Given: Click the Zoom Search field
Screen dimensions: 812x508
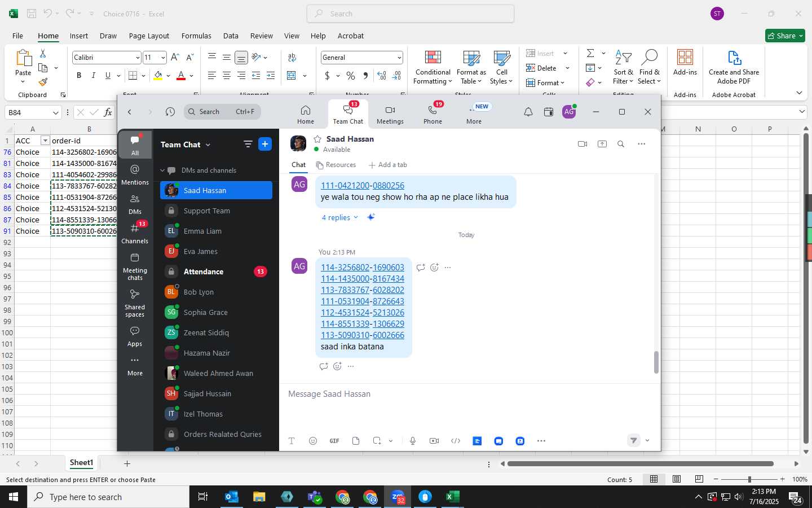Looking at the screenshot, I should point(222,112).
